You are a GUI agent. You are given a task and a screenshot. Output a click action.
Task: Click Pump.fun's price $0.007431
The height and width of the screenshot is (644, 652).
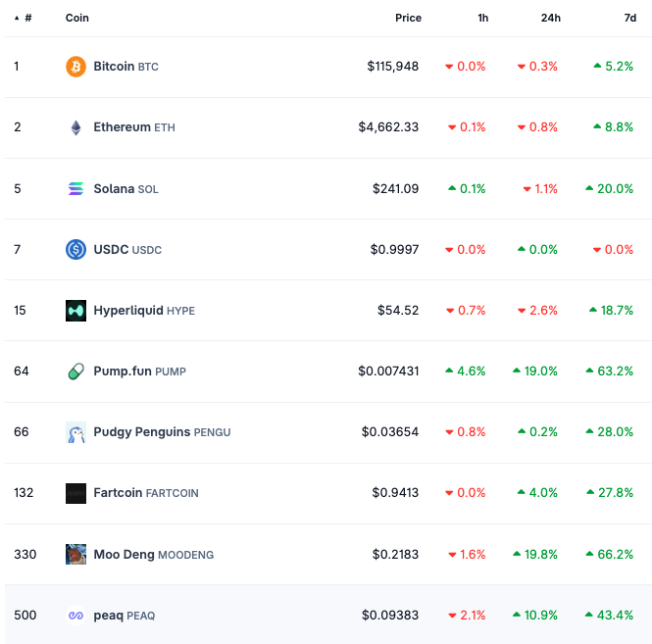tap(388, 372)
